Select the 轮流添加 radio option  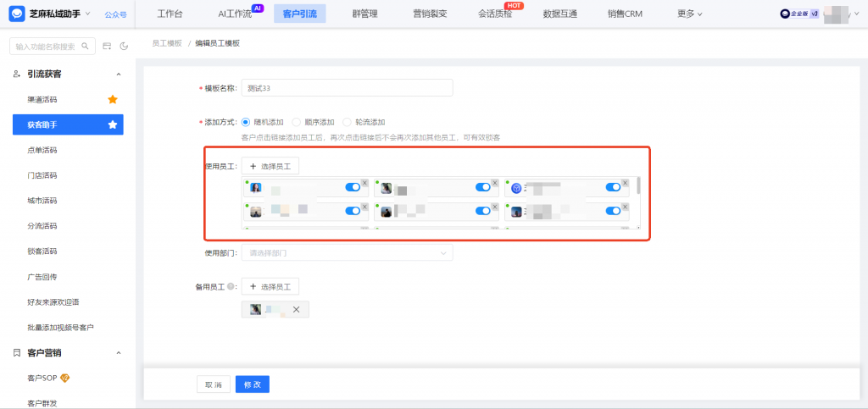pyautogui.click(x=347, y=122)
